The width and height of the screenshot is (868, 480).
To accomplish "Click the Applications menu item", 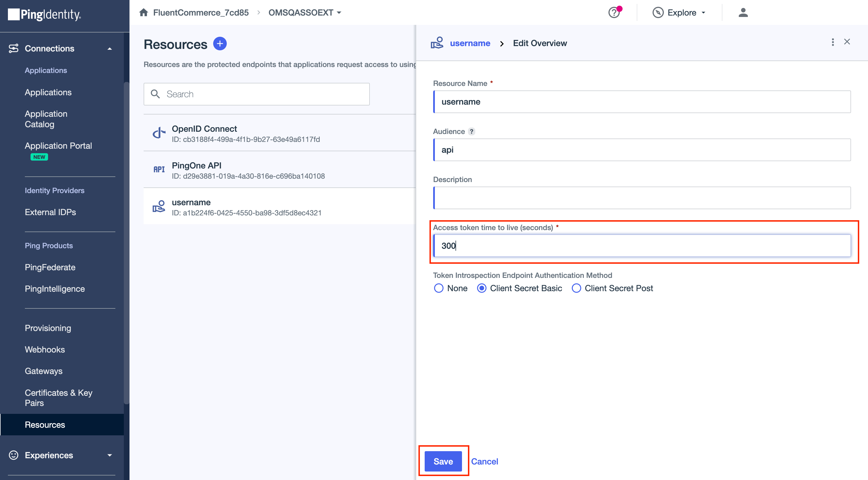I will pos(47,92).
